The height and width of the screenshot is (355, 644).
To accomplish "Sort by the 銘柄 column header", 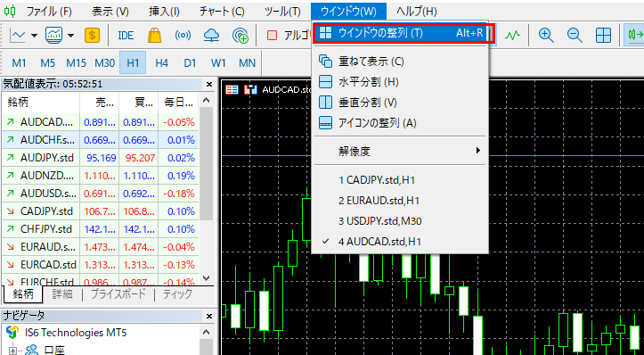I will (x=40, y=102).
